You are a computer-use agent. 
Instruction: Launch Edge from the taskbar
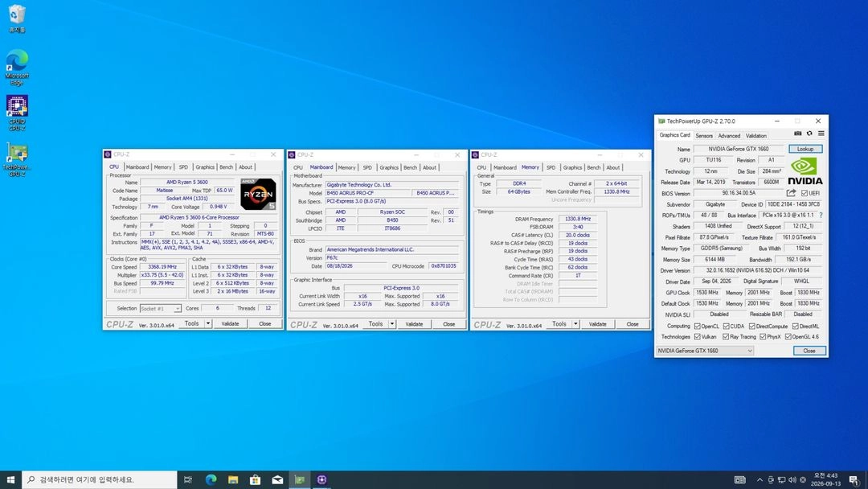pyautogui.click(x=211, y=479)
